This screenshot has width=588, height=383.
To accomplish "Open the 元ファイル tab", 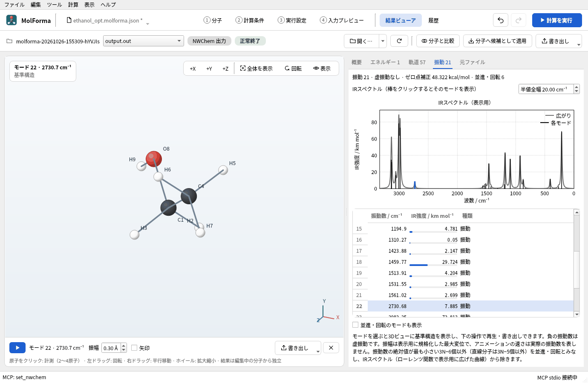I will tap(472, 62).
